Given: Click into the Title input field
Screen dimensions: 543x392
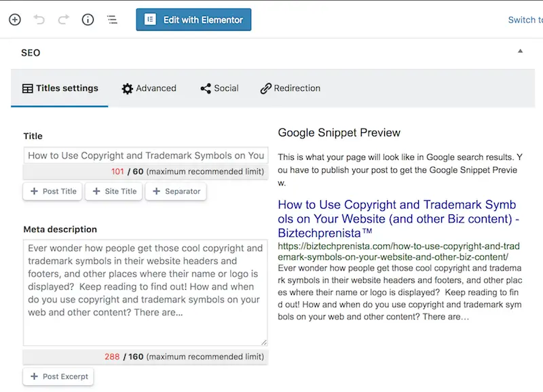Looking at the screenshot, I should pyautogui.click(x=146, y=155).
